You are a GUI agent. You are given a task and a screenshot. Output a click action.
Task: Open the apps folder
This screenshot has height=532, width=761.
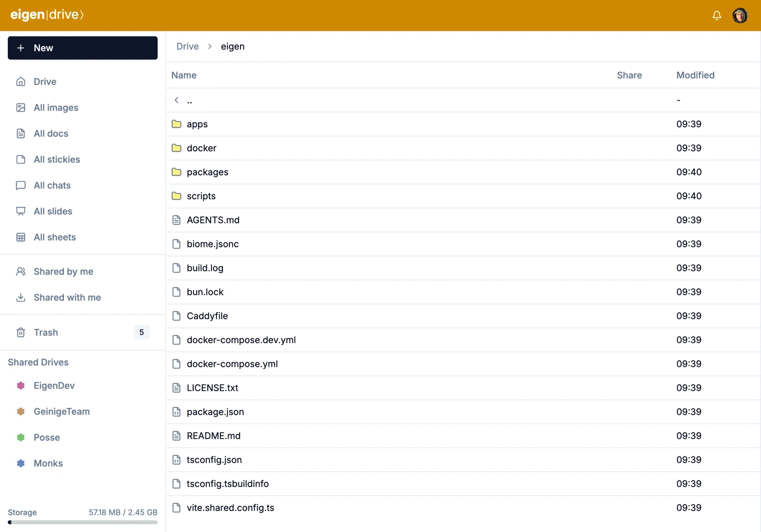(x=197, y=124)
